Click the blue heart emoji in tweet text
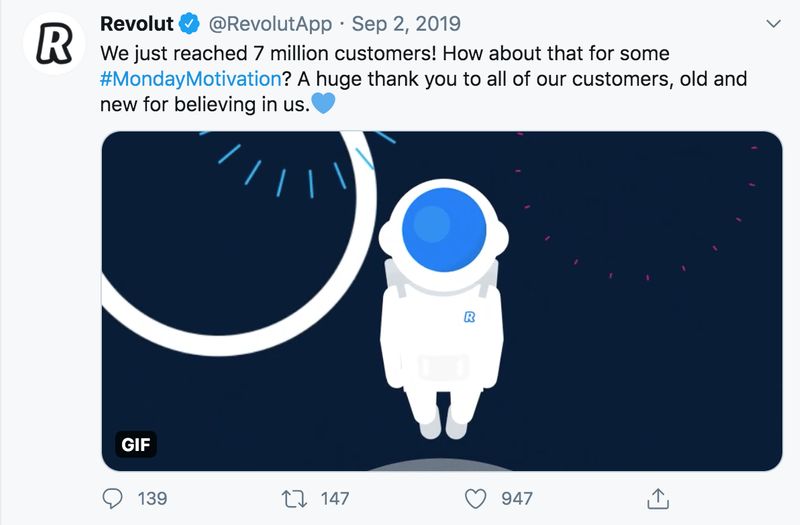The width and height of the screenshot is (800, 525). tap(323, 104)
